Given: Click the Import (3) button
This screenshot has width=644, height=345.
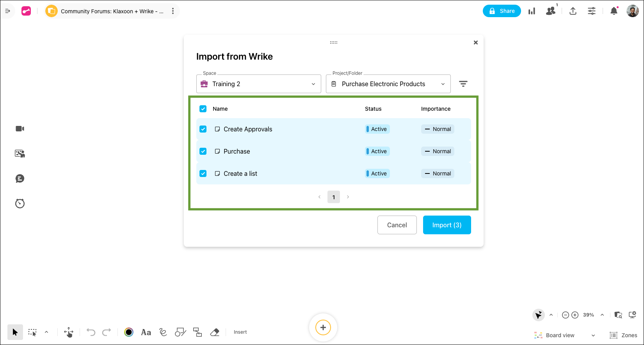Looking at the screenshot, I should (447, 225).
